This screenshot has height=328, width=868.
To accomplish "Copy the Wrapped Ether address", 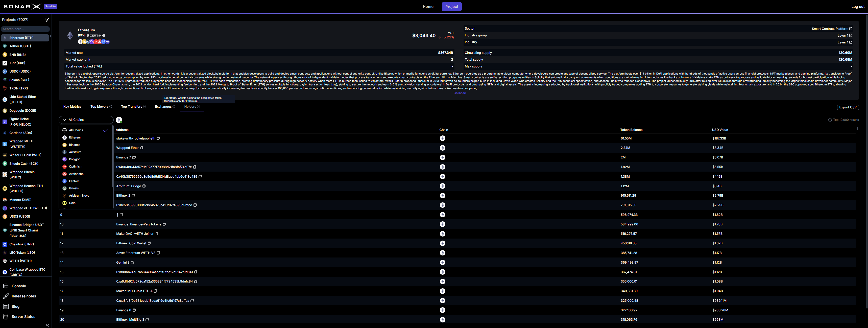I will (141, 148).
